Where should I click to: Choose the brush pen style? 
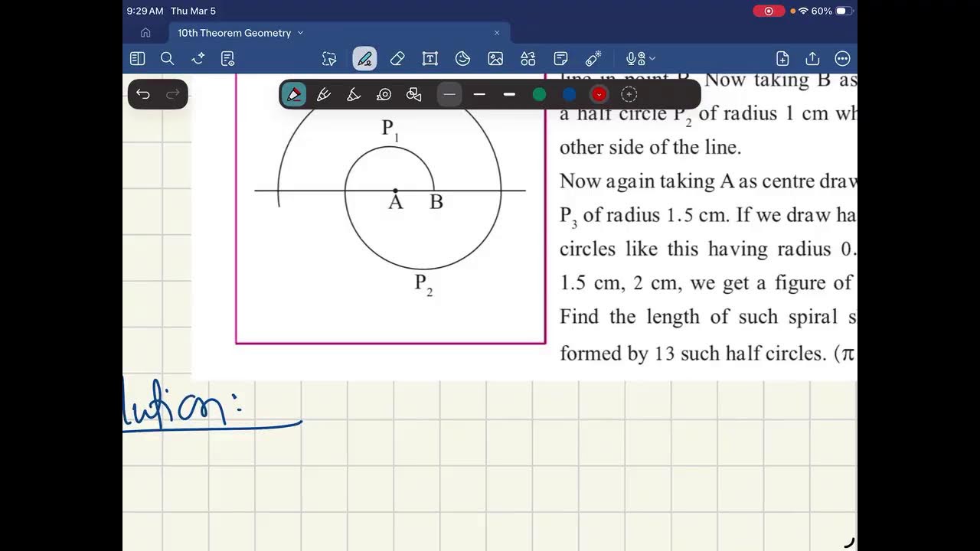(x=354, y=94)
